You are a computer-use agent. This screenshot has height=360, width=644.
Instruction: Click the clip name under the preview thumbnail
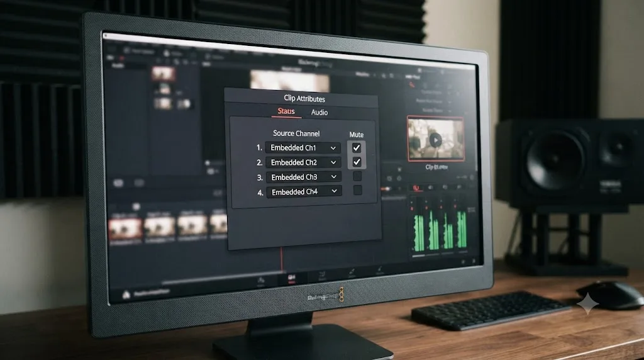point(436,167)
